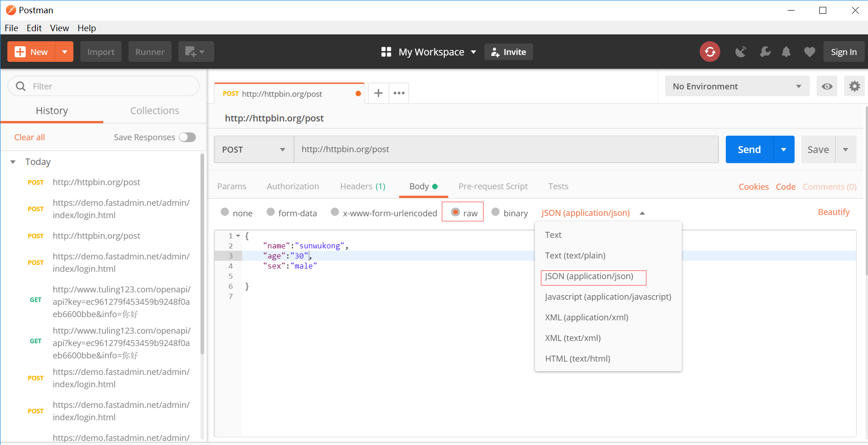Expand the No Environment dropdown
The width and height of the screenshot is (868, 445).
(737, 86)
